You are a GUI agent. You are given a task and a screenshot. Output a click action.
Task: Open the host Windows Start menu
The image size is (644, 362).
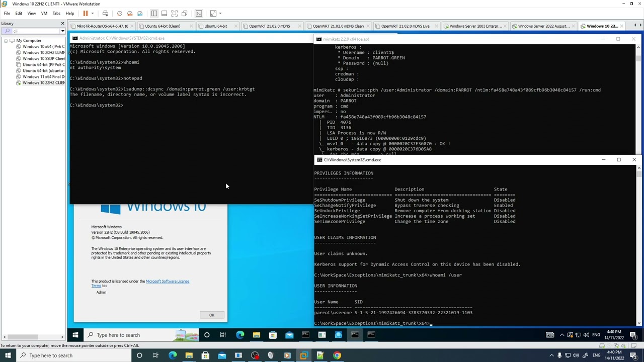pyautogui.click(x=8, y=355)
